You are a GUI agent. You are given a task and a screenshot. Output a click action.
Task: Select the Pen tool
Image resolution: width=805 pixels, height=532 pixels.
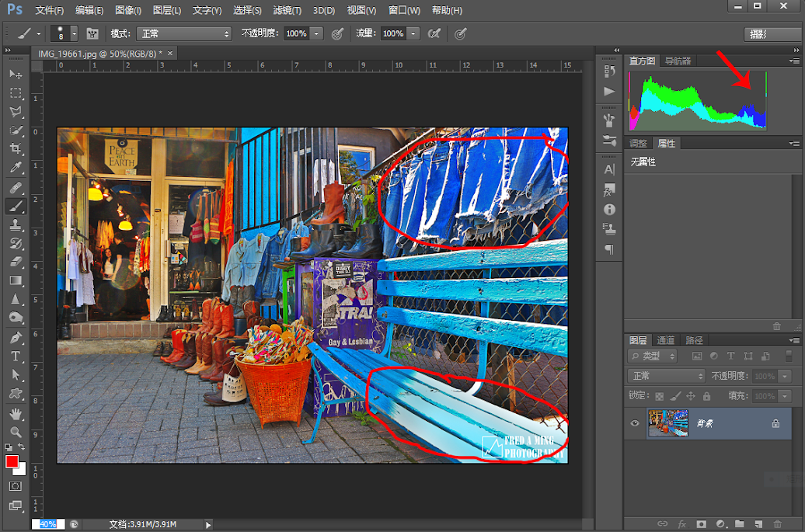[16, 338]
